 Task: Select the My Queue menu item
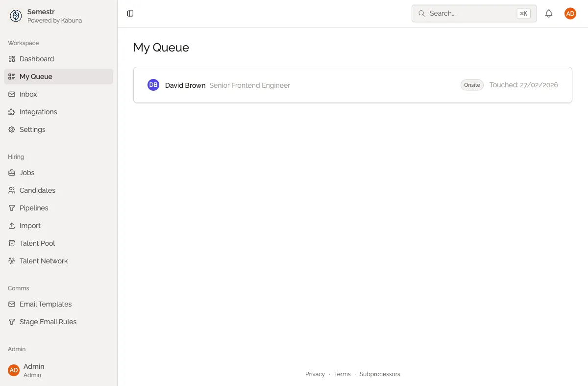tap(36, 77)
